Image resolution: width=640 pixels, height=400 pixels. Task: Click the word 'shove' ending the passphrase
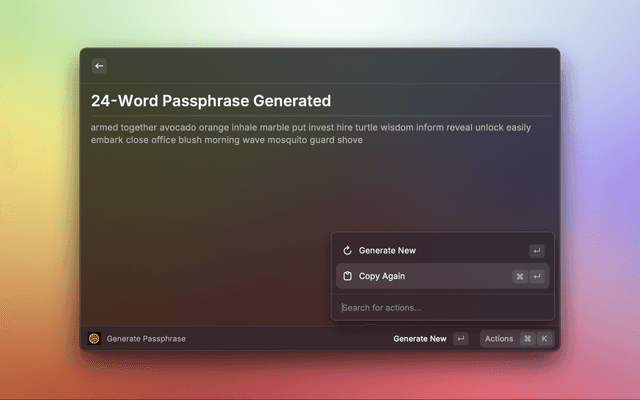coord(350,141)
